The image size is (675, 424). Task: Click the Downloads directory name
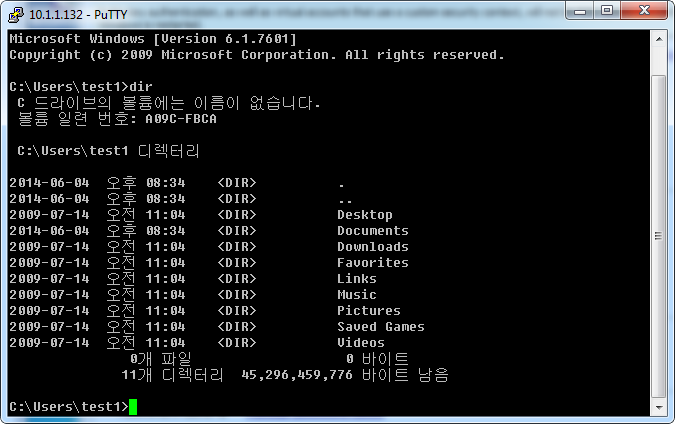373,247
